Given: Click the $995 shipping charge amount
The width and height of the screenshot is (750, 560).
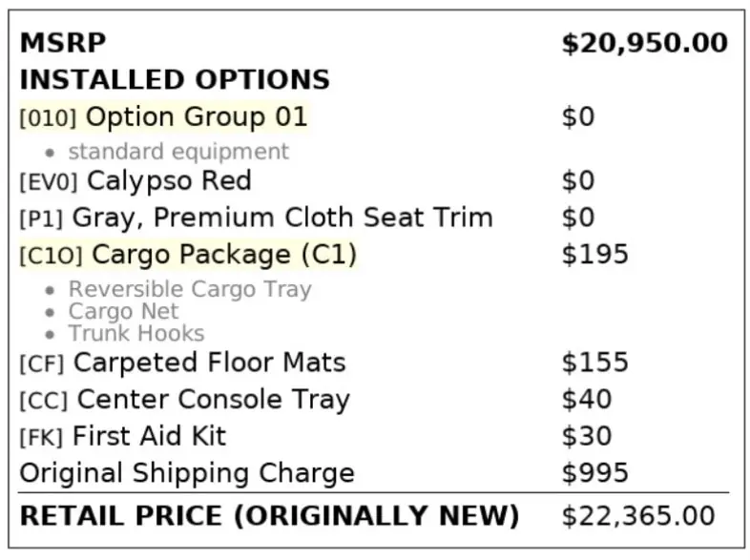Looking at the screenshot, I should click(595, 473).
